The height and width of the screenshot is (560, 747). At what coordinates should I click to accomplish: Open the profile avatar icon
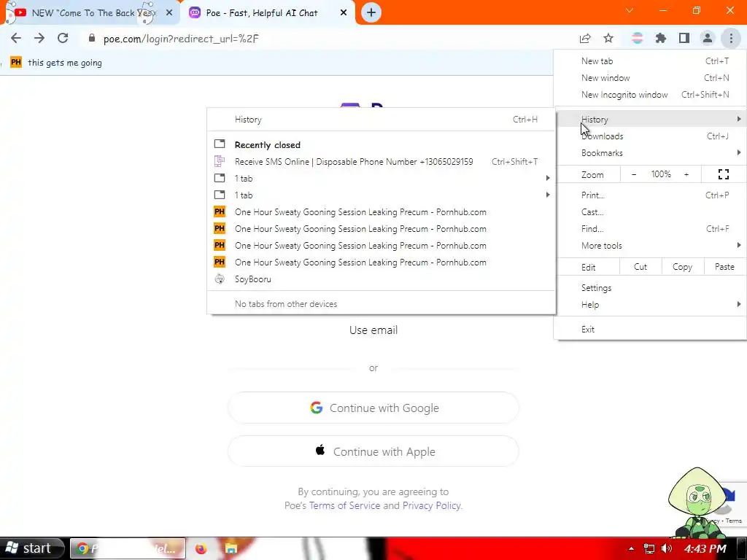(x=708, y=39)
